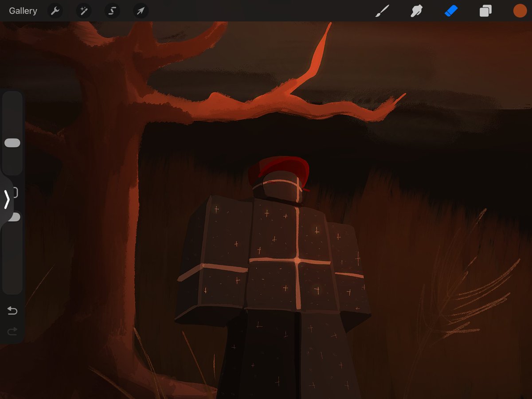Select the Eraser tool
532x399 pixels.
(x=451, y=11)
